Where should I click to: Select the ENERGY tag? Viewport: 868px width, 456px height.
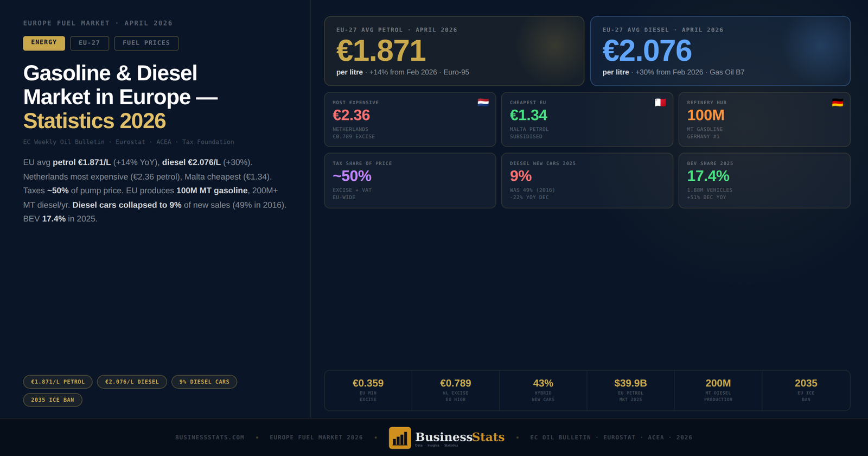click(44, 43)
